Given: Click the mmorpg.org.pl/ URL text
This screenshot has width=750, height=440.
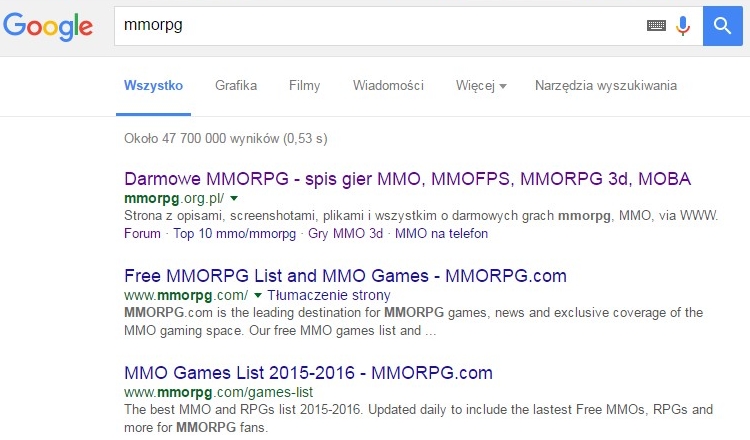Looking at the screenshot, I should (174, 198).
